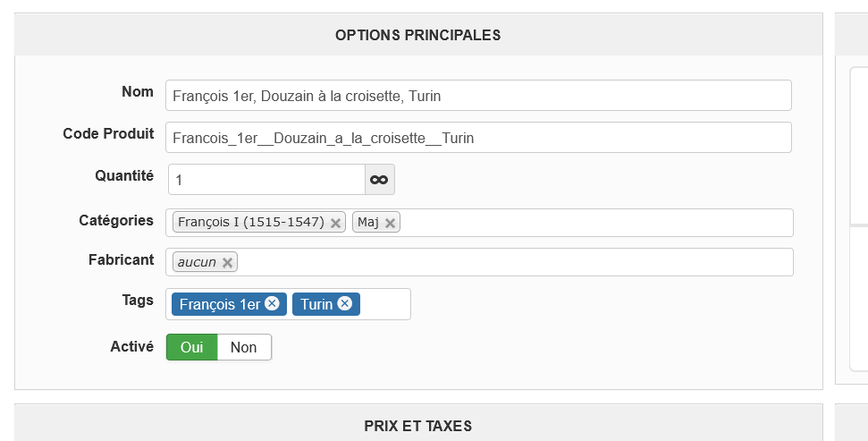Screen dimensions: 868x441
Task: Set Activé to Non
Action: (x=244, y=347)
